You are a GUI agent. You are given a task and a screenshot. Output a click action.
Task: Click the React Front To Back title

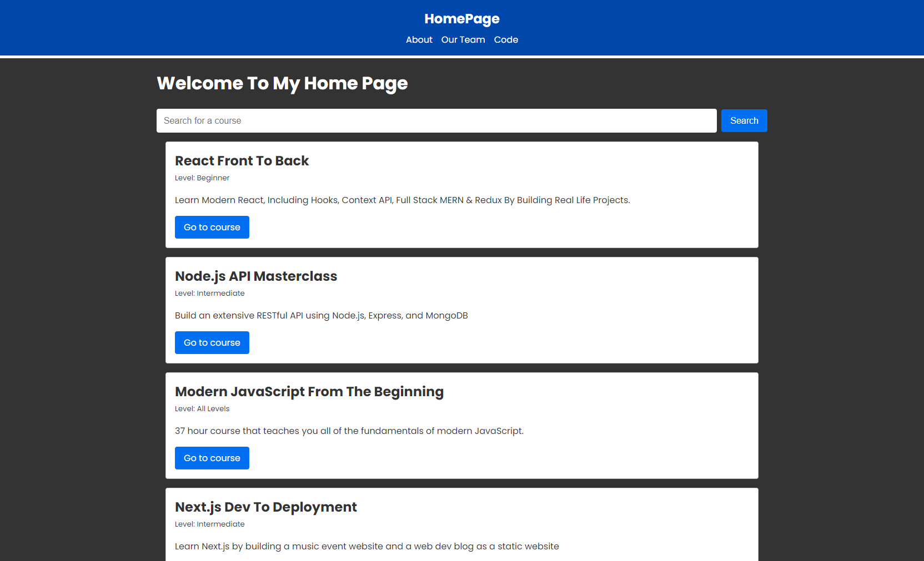click(242, 161)
